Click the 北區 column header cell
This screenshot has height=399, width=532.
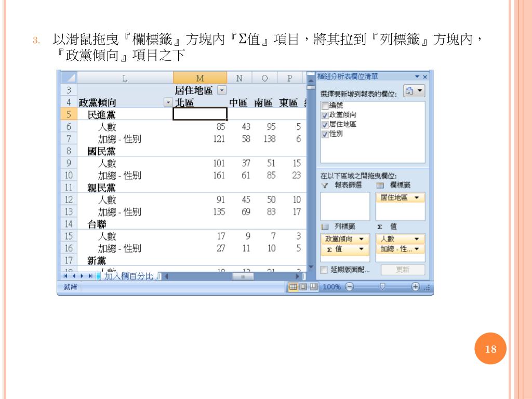[184, 102]
